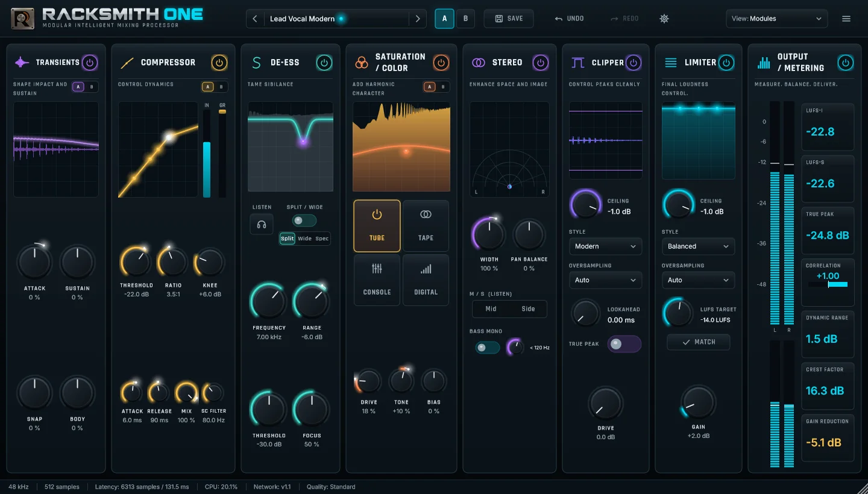The width and height of the screenshot is (868, 494).
Task: Click the Save button
Action: [x=509, y=19]
